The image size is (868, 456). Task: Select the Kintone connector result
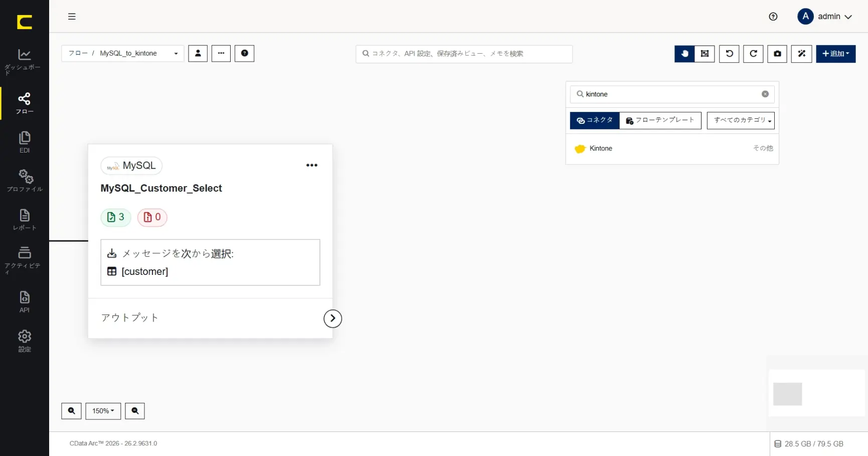click(672, 148)
